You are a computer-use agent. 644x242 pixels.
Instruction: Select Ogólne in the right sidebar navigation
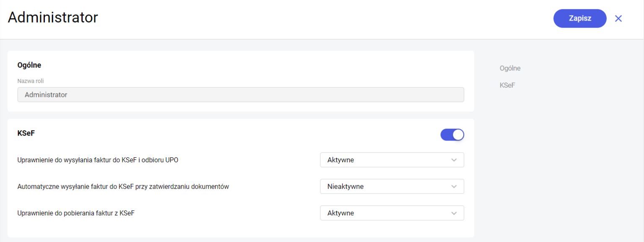click(510, 68)
